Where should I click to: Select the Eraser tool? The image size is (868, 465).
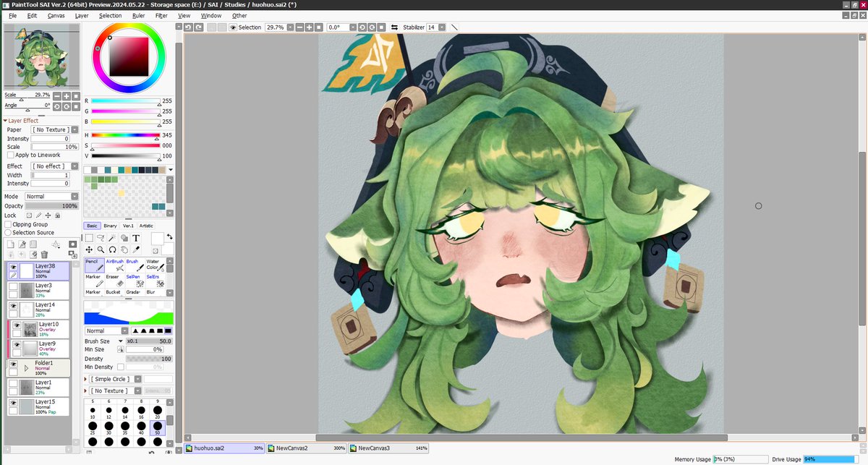[114, 281]
